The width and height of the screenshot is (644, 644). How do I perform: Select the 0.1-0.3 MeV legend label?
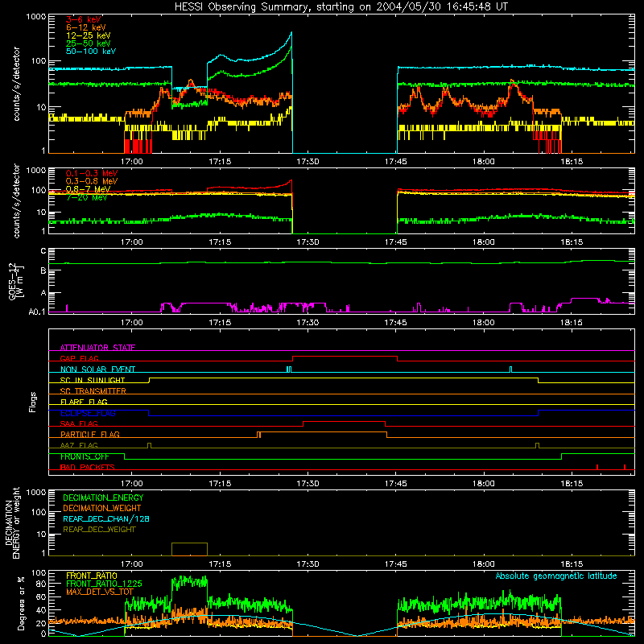tap(92, 173)
